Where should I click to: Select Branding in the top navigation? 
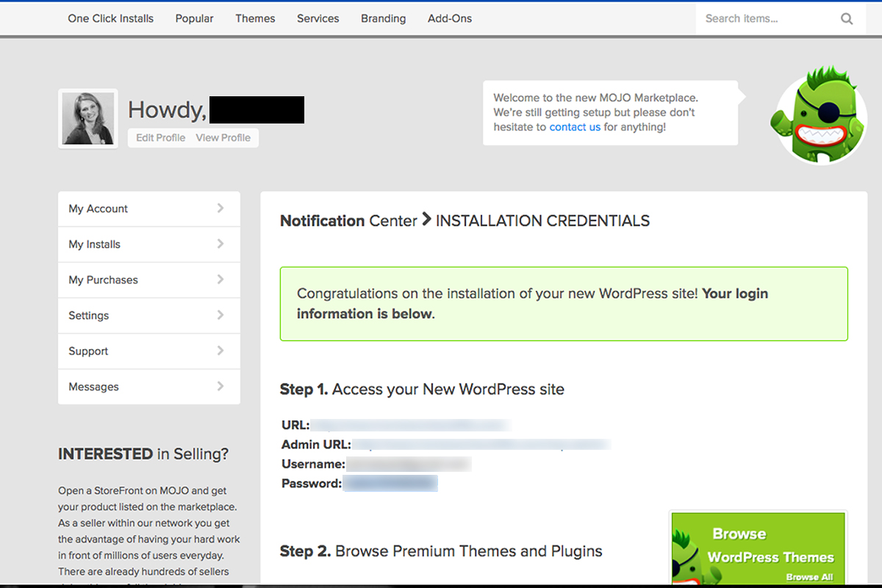click(384, 18)
